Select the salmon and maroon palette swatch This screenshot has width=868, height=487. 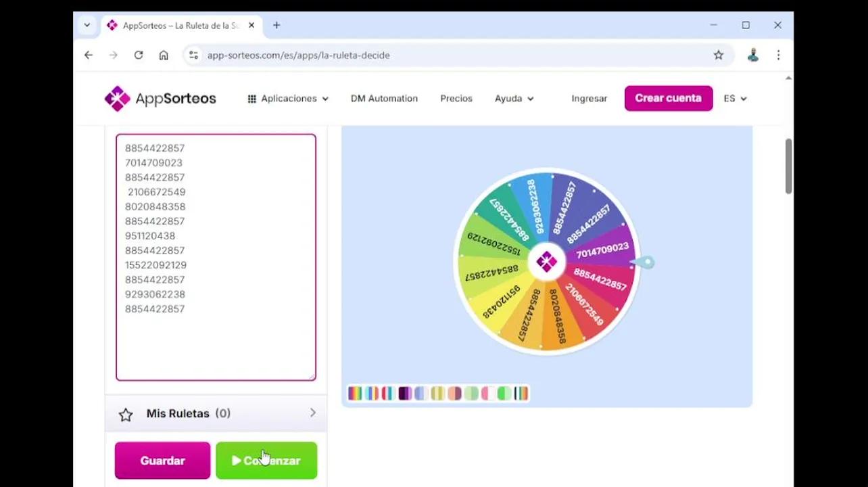454,393
